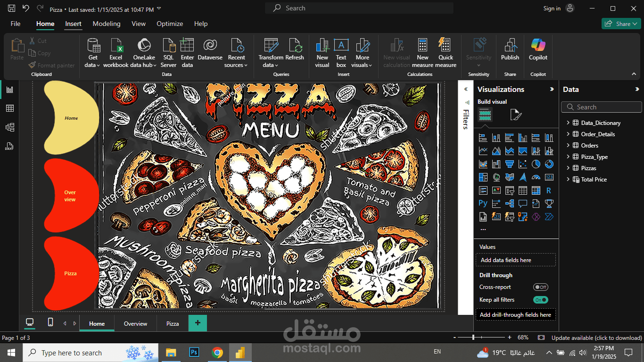Click the zoom slider handle
The width and height of the screenshot is (644, 362).
[473, 337]
